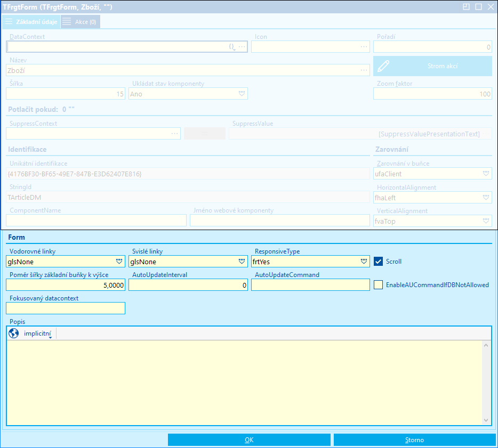Click the Zoom faktor field

pyautogui.click(x=432, y=94)
